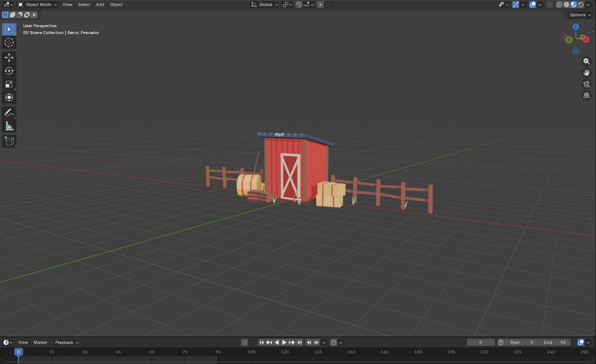Toggle the timeline auto keying record button
Viewport: 596px width, 364px height.
tap(245, 342)
